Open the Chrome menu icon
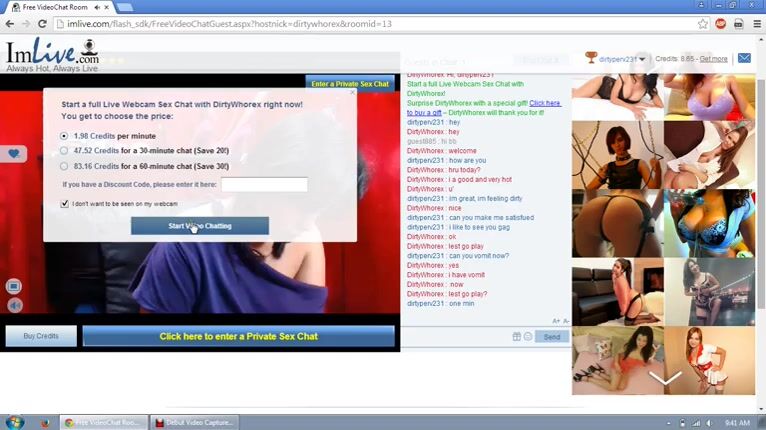This screenshot has height=430, width=766. 756,23
